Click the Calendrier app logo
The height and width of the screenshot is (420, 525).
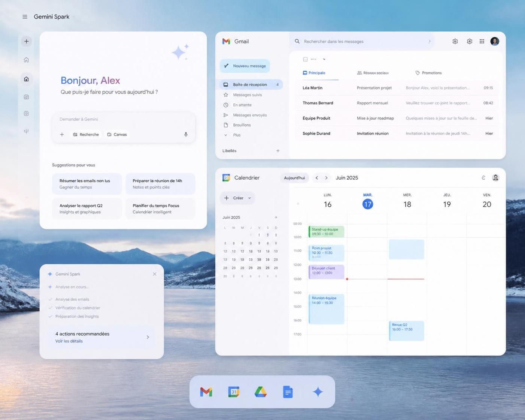[x=226, y=178]
